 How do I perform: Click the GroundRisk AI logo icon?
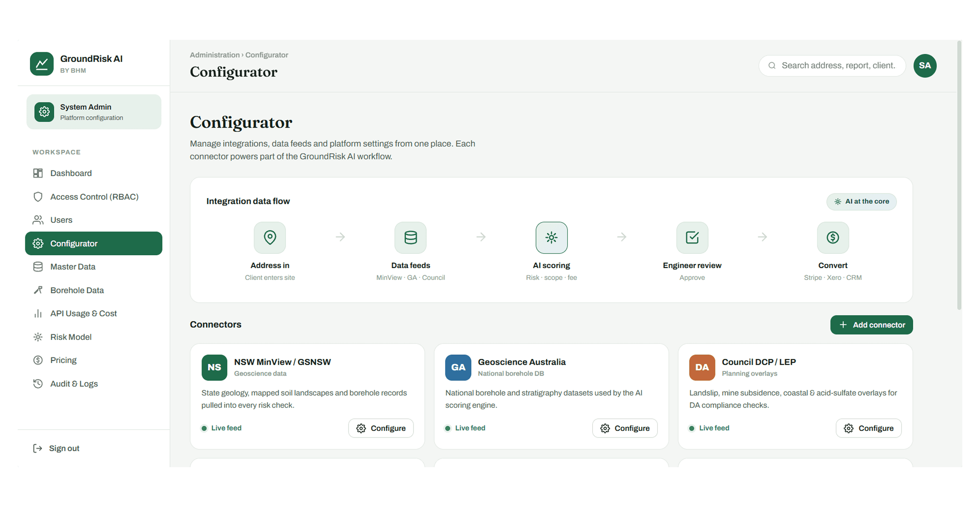click(x=42, y=64)
